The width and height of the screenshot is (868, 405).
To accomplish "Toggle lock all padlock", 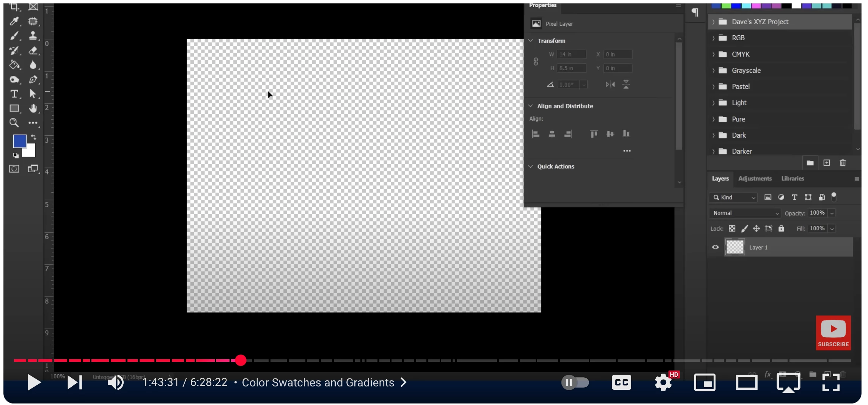I will point(781,228).
